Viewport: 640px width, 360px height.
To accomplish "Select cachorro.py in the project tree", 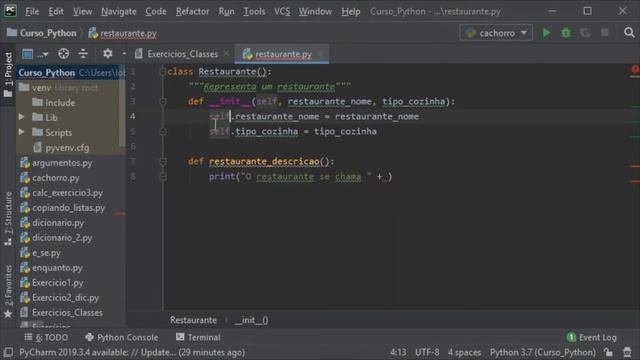I will [x=56, y=178].
